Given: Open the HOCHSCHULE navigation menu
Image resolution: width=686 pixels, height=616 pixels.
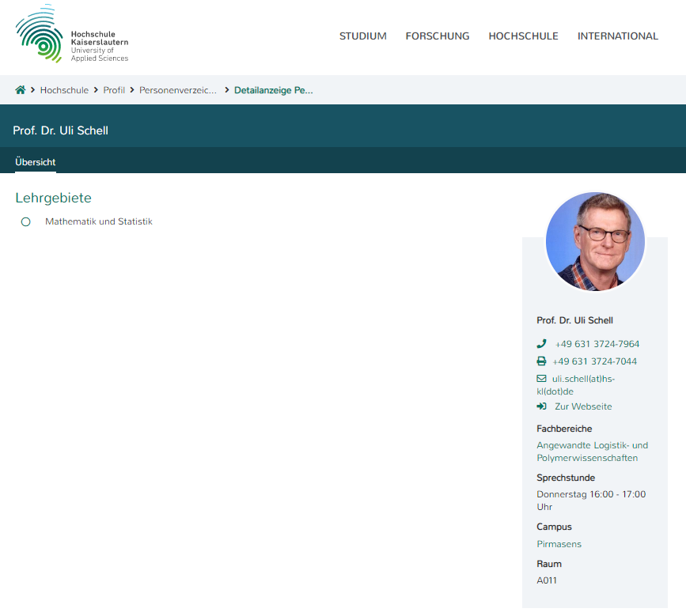Looking at the screenshot, I should (x=523, y=36).
